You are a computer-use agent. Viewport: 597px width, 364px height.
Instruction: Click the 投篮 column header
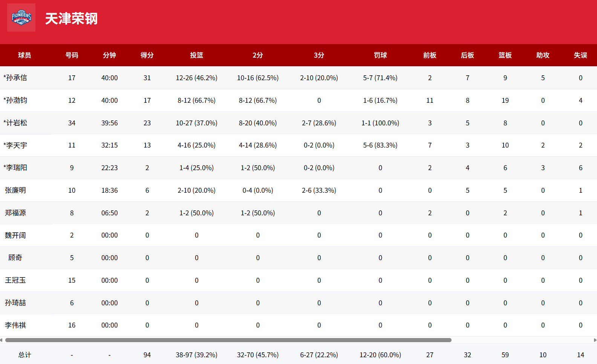pyautogui.click(x=196, y=55)
